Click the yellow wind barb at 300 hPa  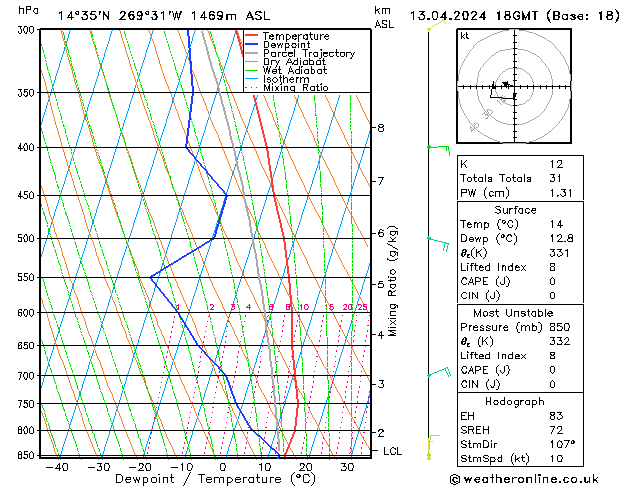click(436, 24)
